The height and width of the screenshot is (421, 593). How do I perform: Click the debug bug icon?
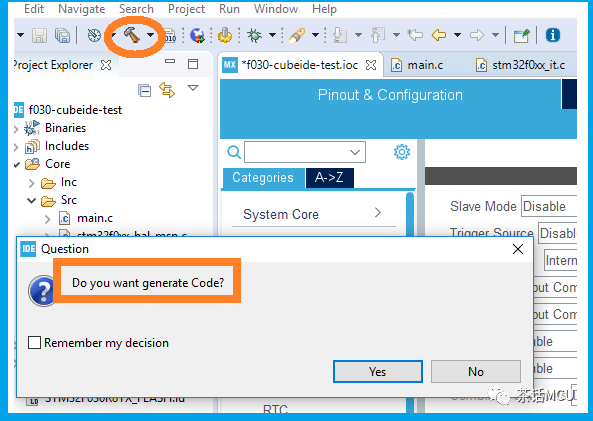pyautogui.click(x=254, y=36)
